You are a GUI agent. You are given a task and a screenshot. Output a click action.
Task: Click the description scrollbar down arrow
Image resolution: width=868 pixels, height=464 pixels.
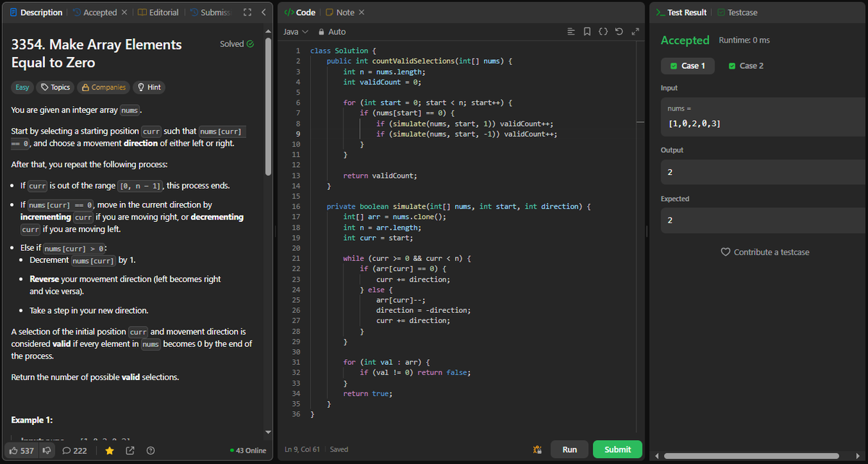click(269, 432)
